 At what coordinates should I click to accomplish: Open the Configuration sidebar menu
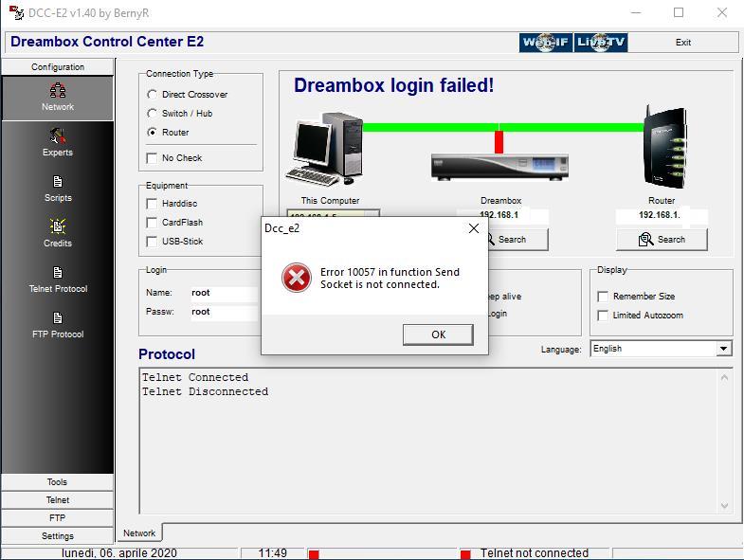(58, 67)
